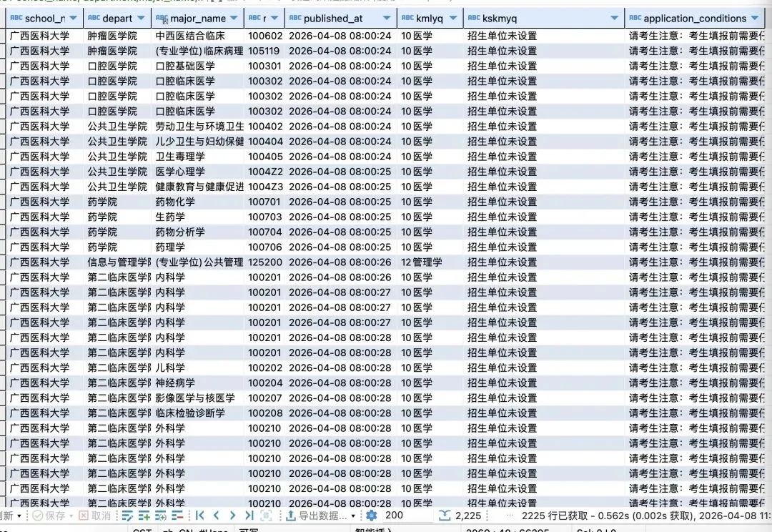
Task: Click the edit cell value icon in bottom toolbar
Action: click(x=127, y=516)
